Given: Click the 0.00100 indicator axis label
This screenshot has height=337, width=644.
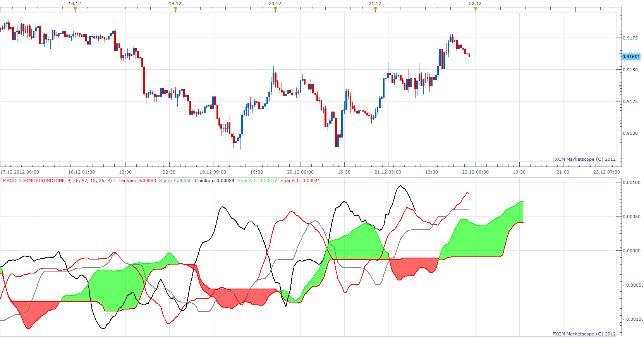Looking at the screenshot, I should [x=631, y=182].
